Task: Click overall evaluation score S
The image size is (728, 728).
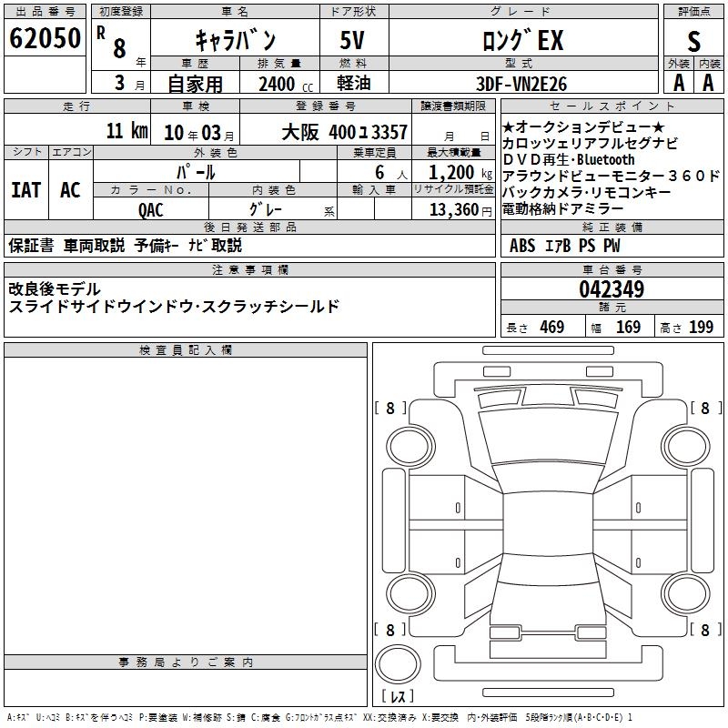Action: 693,41
